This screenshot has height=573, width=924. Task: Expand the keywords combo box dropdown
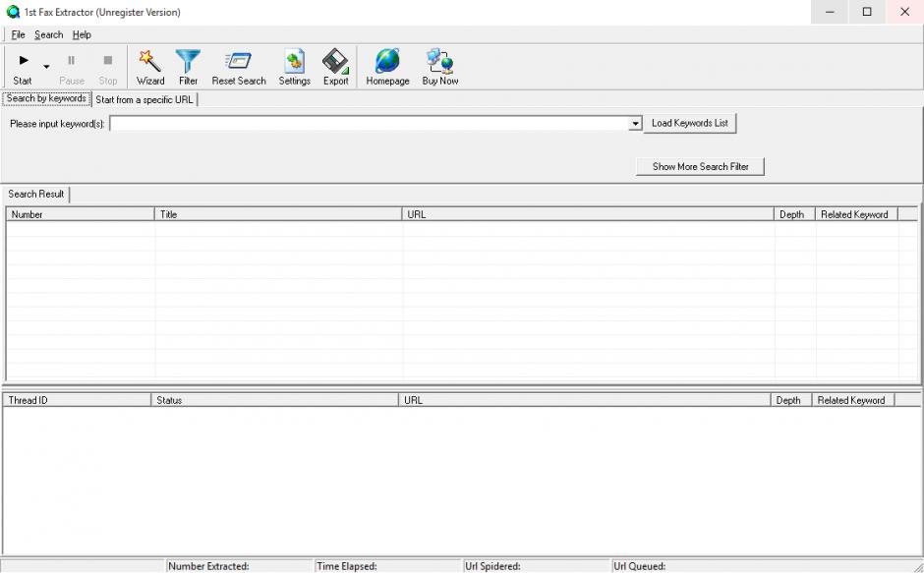point(635,123)
